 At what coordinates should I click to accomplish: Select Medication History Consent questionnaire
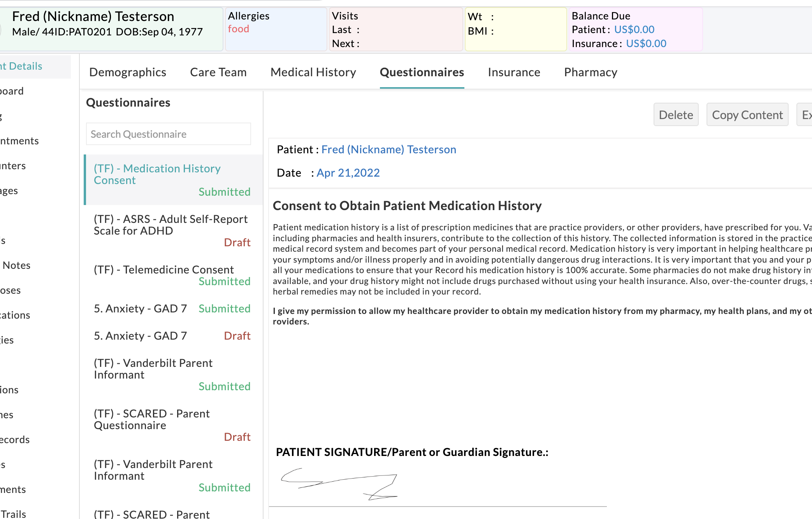pos(157,174)
